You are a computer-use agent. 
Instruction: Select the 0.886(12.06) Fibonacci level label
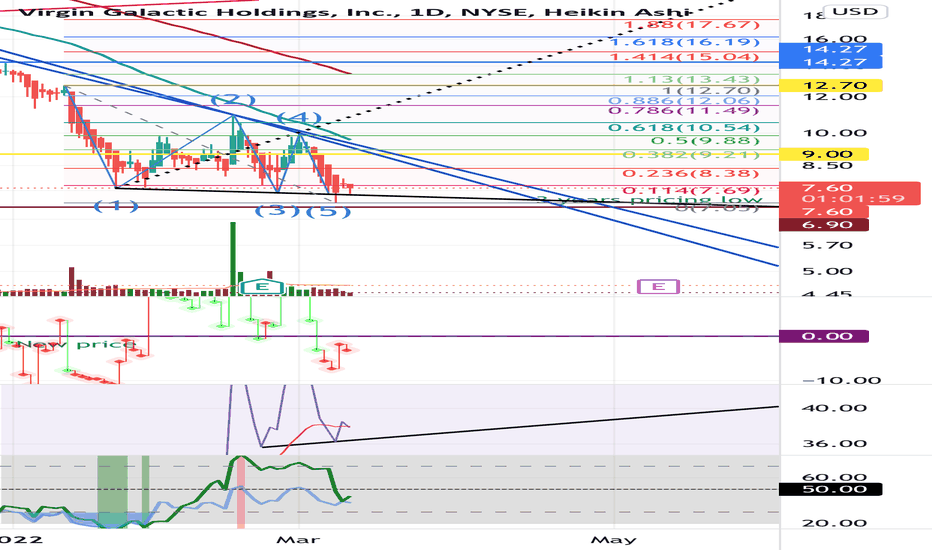click(684, 101)
